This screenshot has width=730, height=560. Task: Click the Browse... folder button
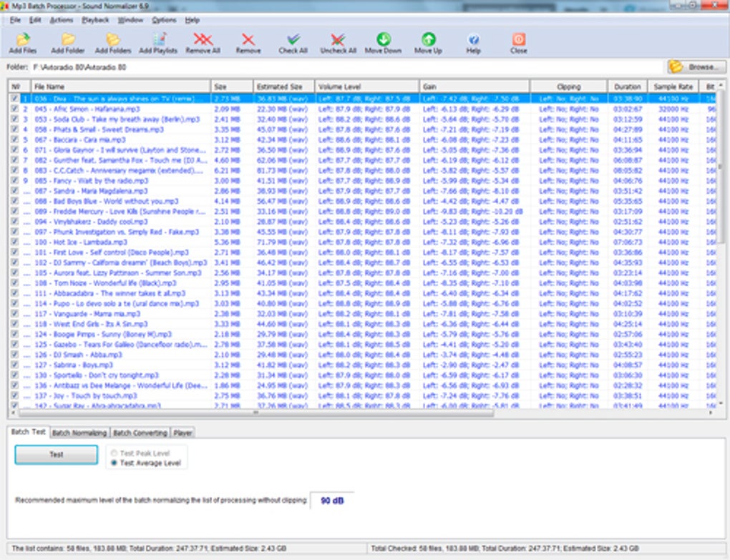696,67
